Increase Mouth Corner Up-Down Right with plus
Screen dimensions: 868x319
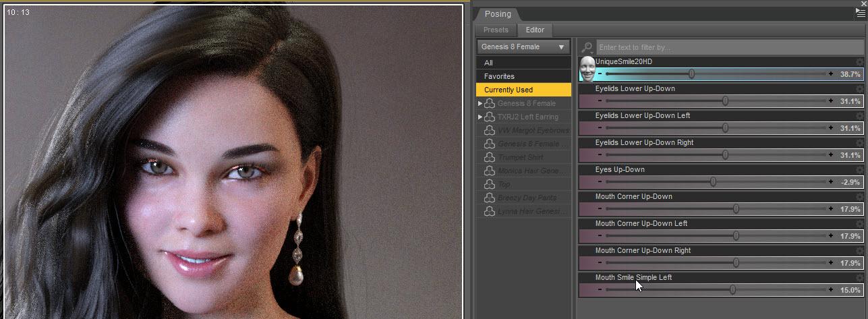coord(831,262)
